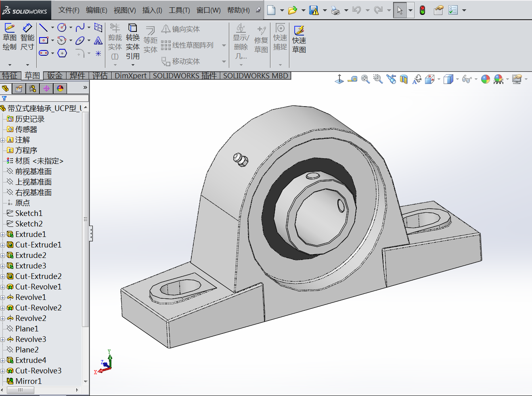Choose the Polygon sketch tool

[62, 53]
